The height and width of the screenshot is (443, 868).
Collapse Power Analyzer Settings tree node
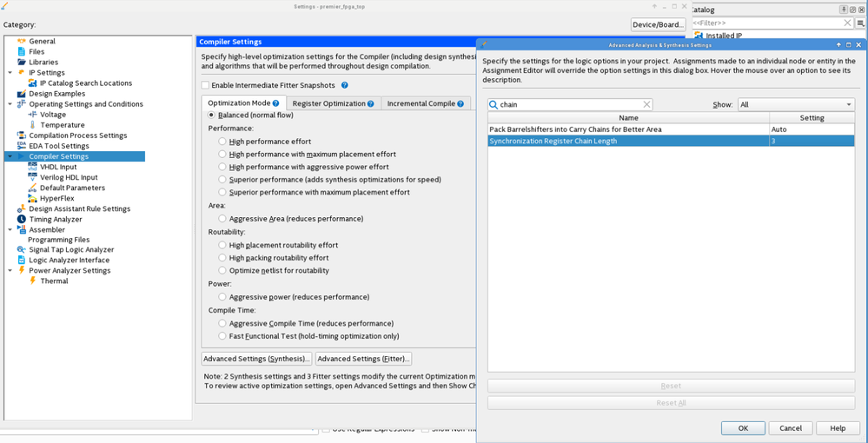10,271
